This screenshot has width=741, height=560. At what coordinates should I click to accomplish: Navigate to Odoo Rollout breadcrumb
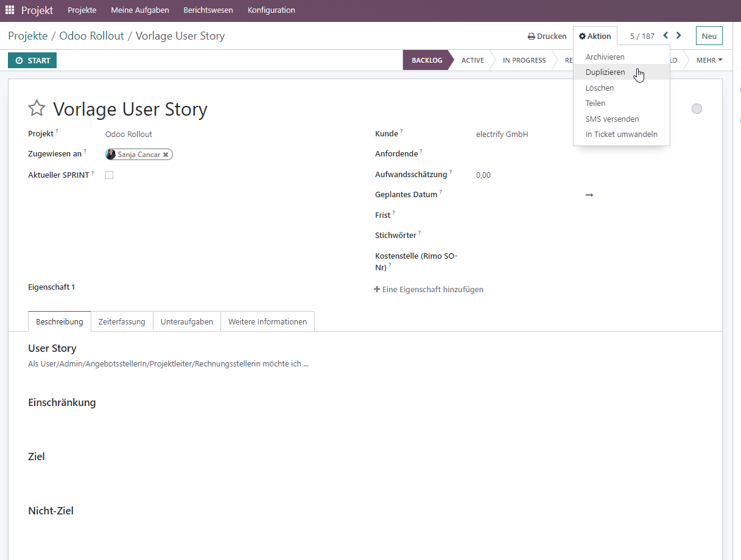(x=91, y=36)
